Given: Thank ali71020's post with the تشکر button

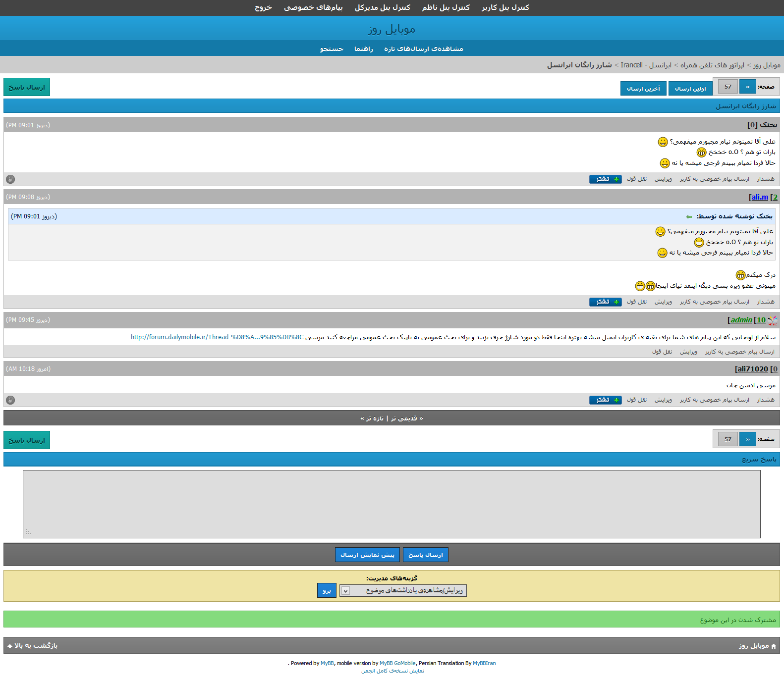Looking at the screenshot, I should tap(605, 400).
